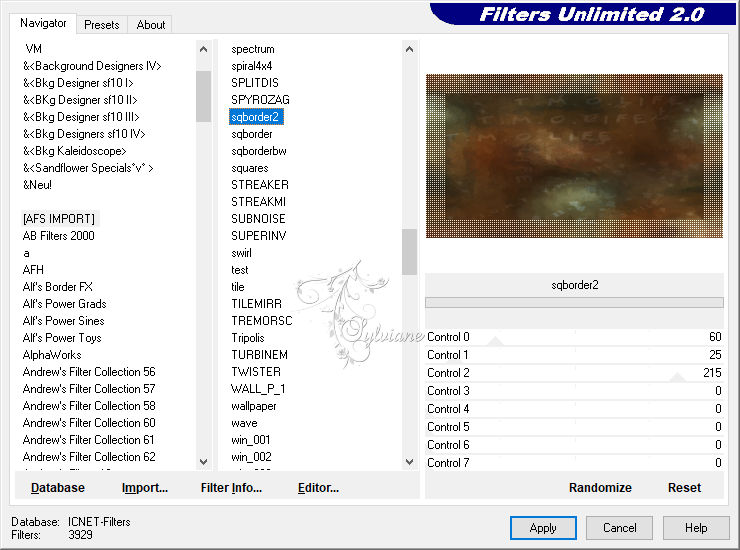The height and width of the screenshot is (550, 740).
Task: Select the STREAKER filter
Action: coord(260,185)
